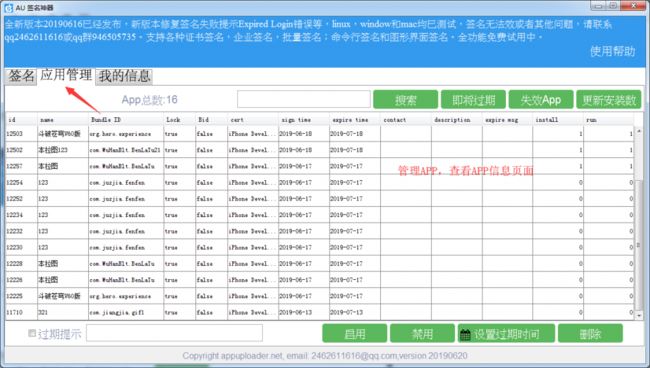
Task: Click 设置过期时间 calendar button
Action: point(506,334)
